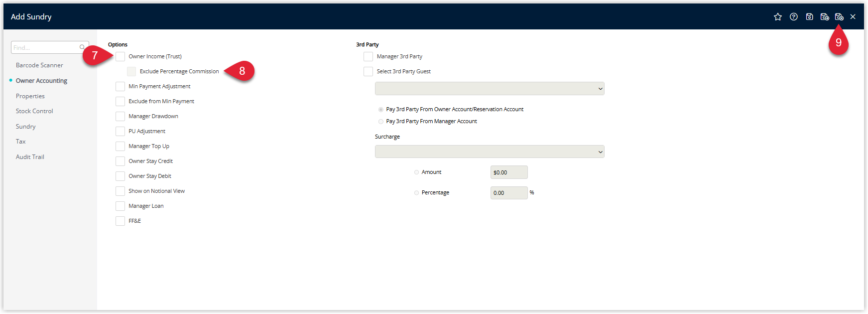868x314 pixels.
Task: Check the PU Adjustment option
Action: [x=121, y=131]
